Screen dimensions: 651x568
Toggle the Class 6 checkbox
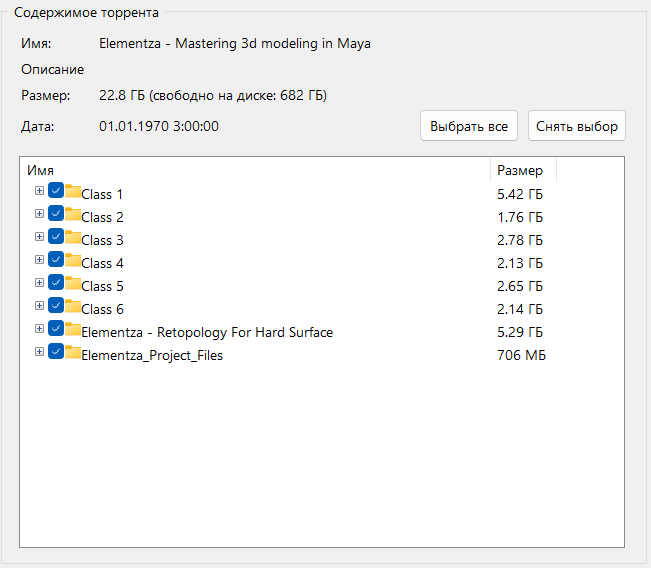pos(56,307)
